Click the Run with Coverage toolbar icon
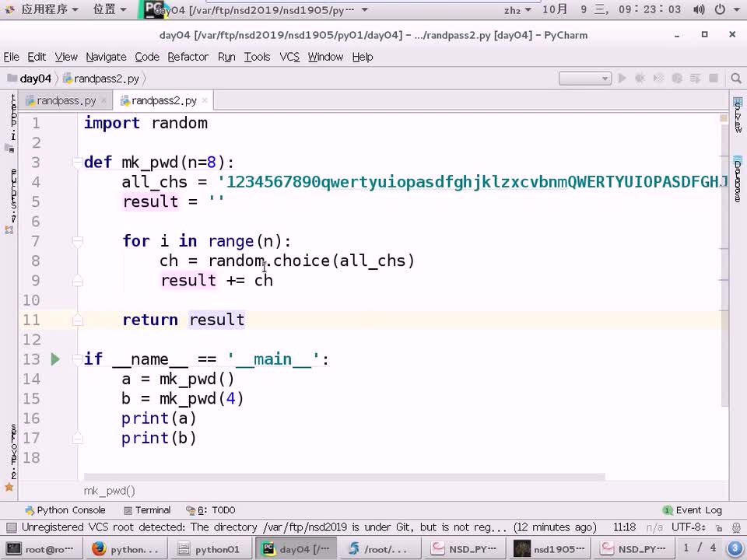Screen dimensions: 747x560 (x=658, y=78)
